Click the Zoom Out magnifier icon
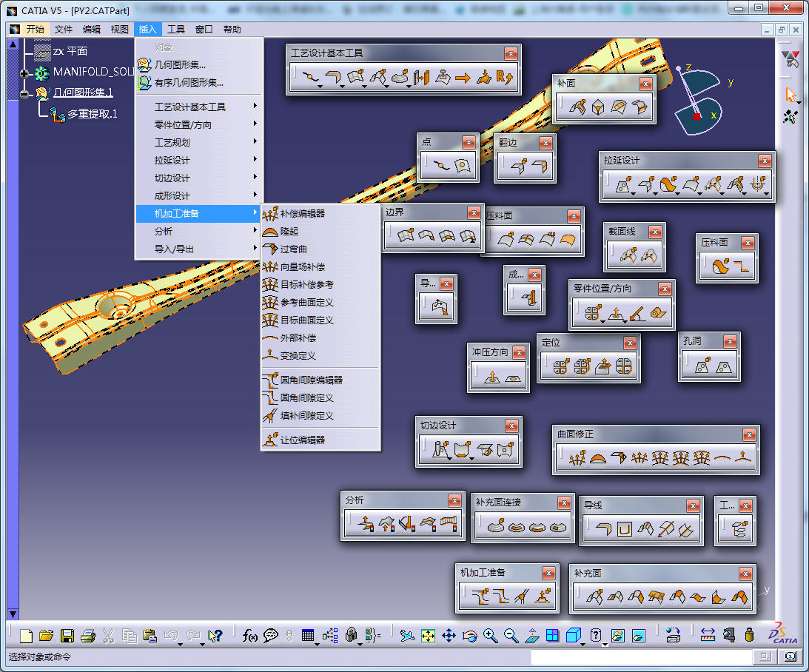Image resolution: width=809 pixels, height=672 pixels. [511, 636]
